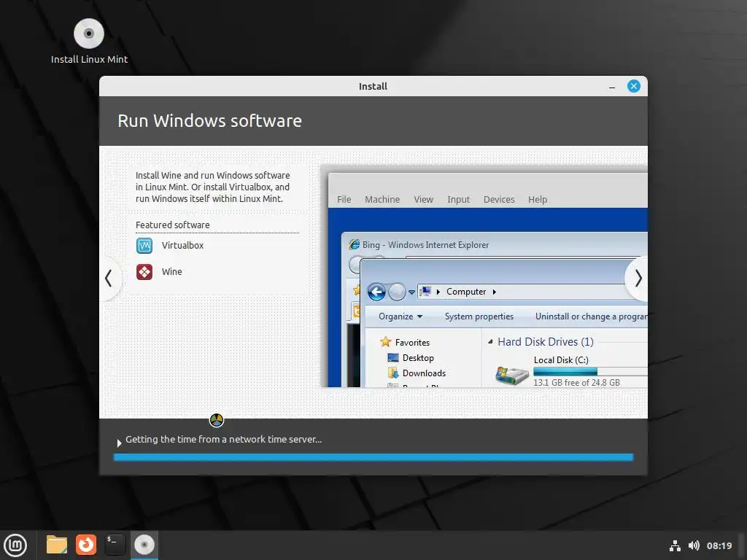Close the Install window
The width and height of the screenshot is (747, 560).
634,86
